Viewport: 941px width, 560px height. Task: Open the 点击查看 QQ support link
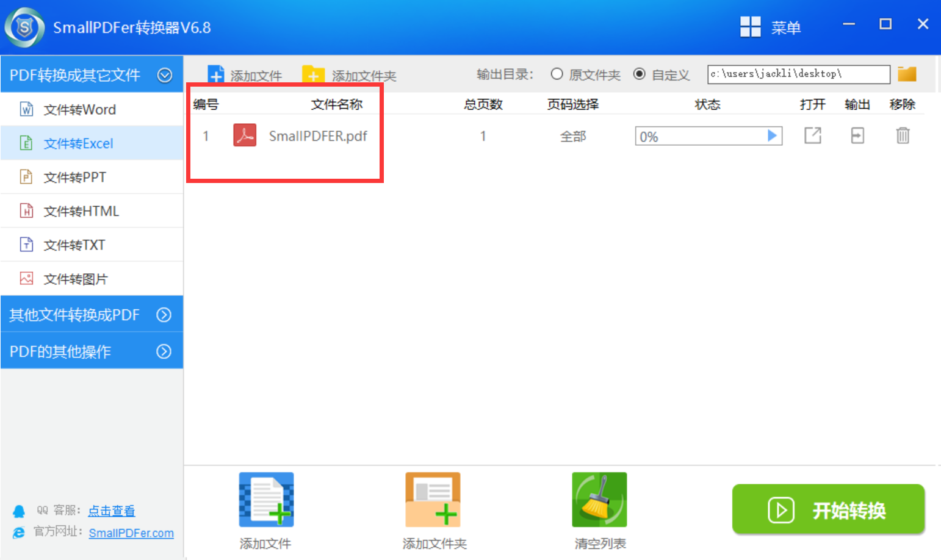(112, 511)
